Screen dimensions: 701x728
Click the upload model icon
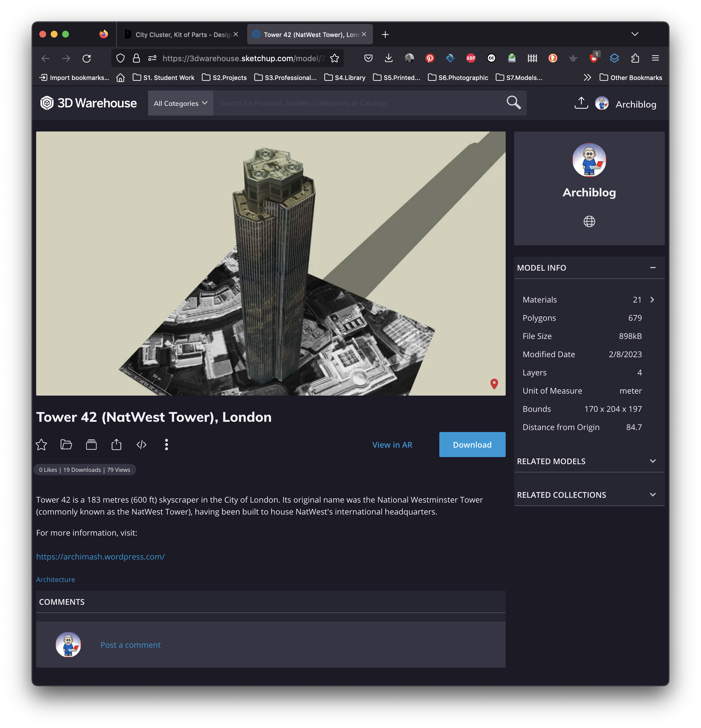click(x=581, y=103)
